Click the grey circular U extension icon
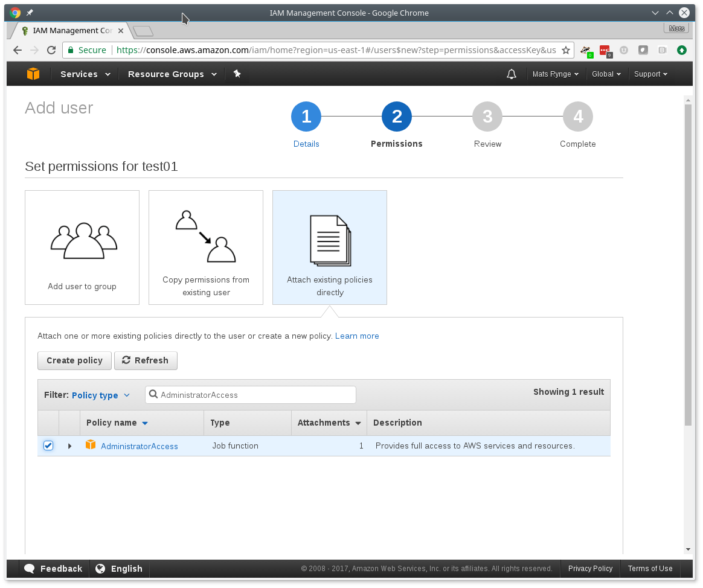The image size is (703, 588). coord(624,50)
